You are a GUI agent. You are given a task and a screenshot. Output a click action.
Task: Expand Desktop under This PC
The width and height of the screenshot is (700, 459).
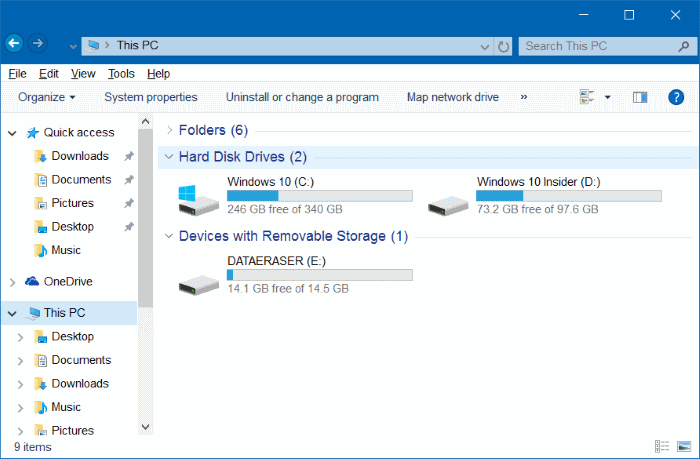tap(20, 337)
